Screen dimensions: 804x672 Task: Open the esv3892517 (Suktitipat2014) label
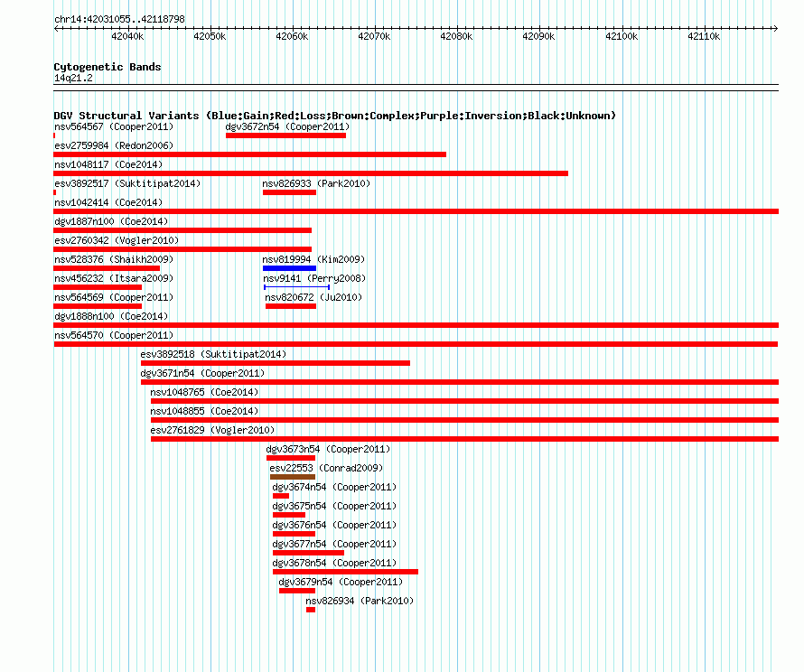[127, 183]
